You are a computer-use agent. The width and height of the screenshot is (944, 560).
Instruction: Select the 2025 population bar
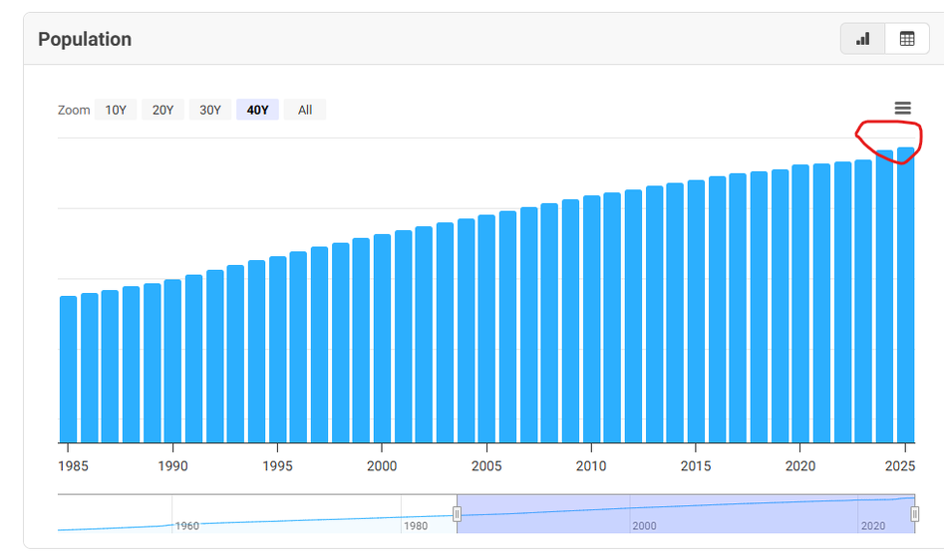pyautogui.click(x=905, y=299)
